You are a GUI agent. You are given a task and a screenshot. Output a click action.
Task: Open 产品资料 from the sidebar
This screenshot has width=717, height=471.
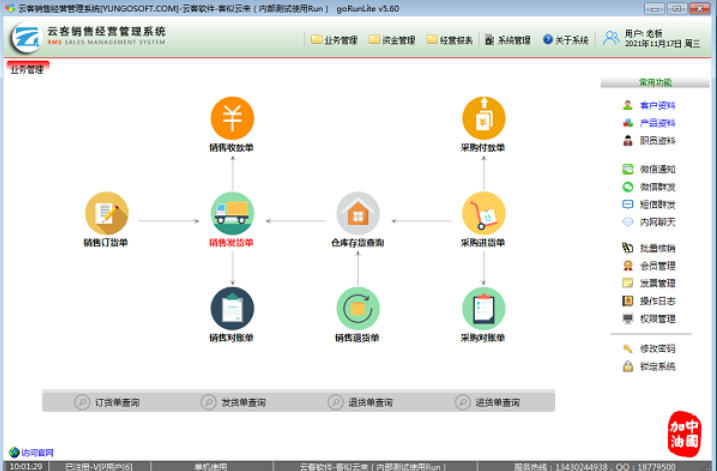tap(649, 123)
